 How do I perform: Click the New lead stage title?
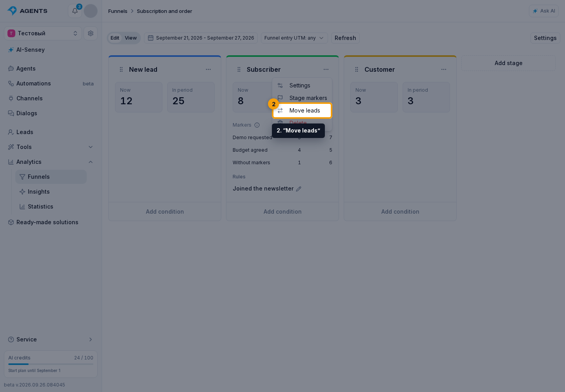pyautogui.click(x=143, y=69)
